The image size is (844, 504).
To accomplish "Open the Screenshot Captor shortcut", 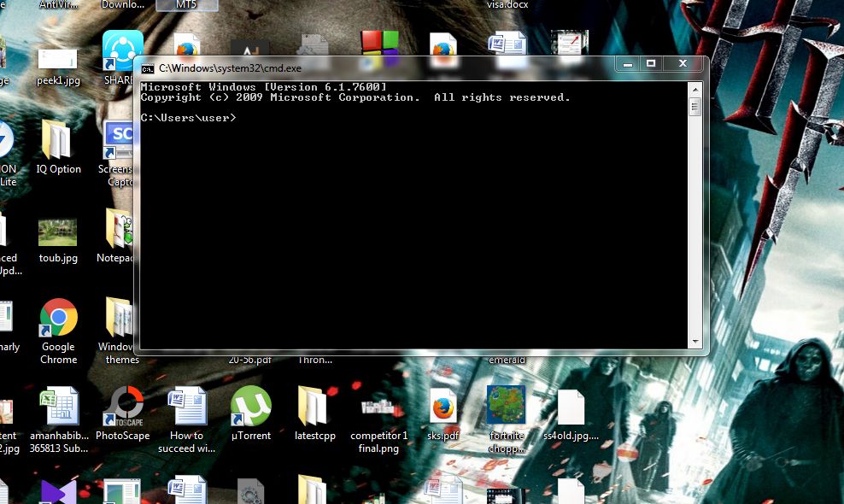I will pyautogui.click(x=119, y=154).
